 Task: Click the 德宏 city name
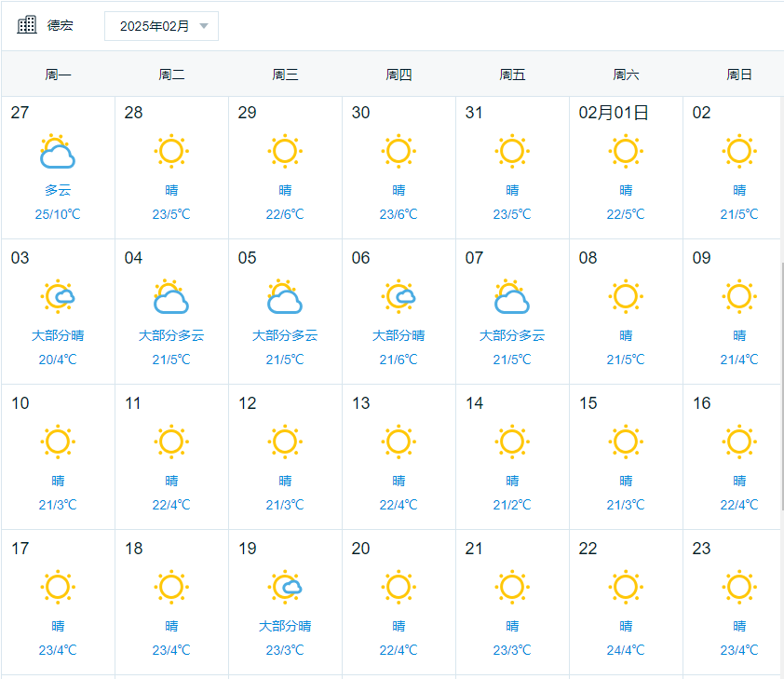pyautogui.click(x=60, y=25)
